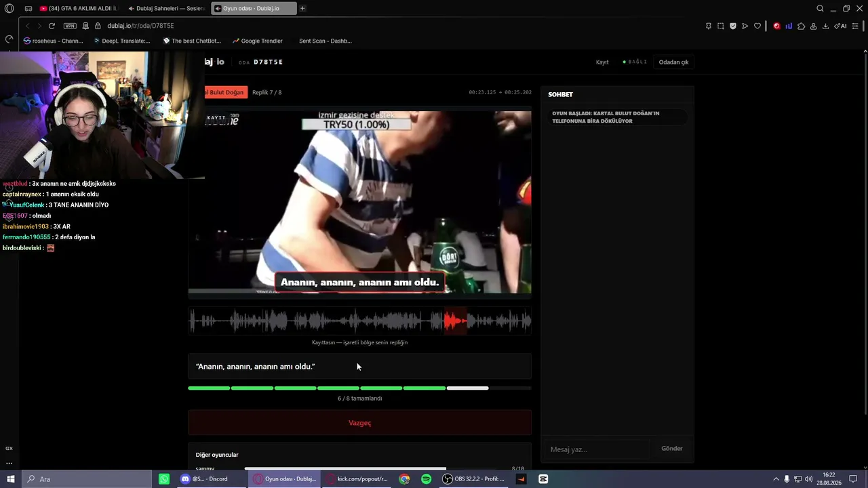The image size is (868, 488).
Task: Open CapCut from the taskbar
Action: pos(543,479)
